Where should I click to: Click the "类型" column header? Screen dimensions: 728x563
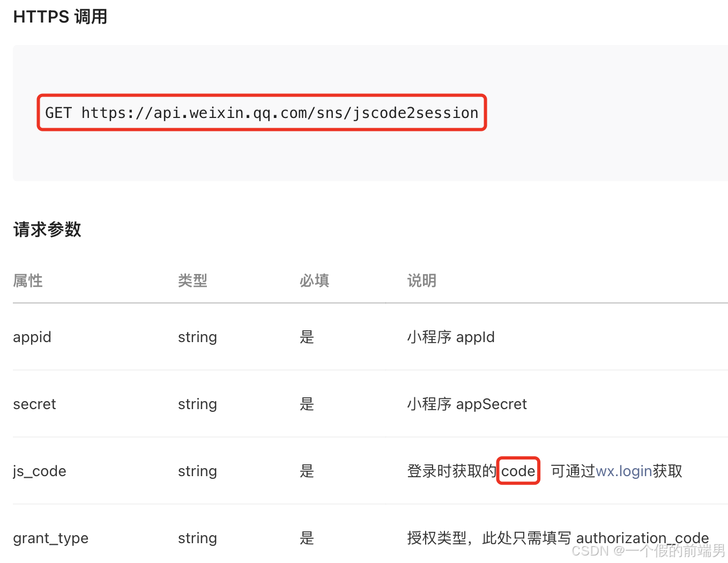(x=192, y=280)
